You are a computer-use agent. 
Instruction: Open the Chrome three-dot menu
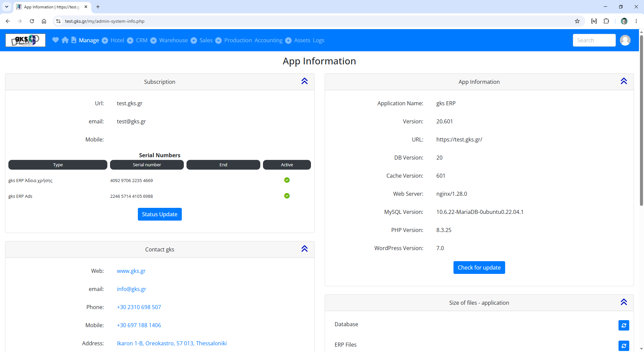(x=636, y=21)
